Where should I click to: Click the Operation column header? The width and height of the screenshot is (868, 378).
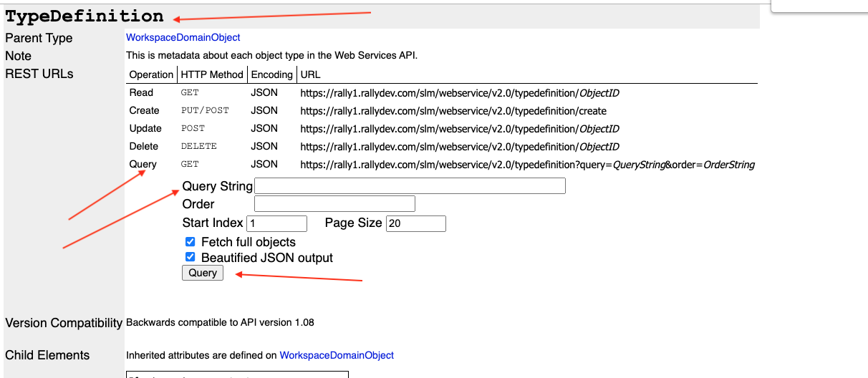pyautogui.click(x=151, y=74)
